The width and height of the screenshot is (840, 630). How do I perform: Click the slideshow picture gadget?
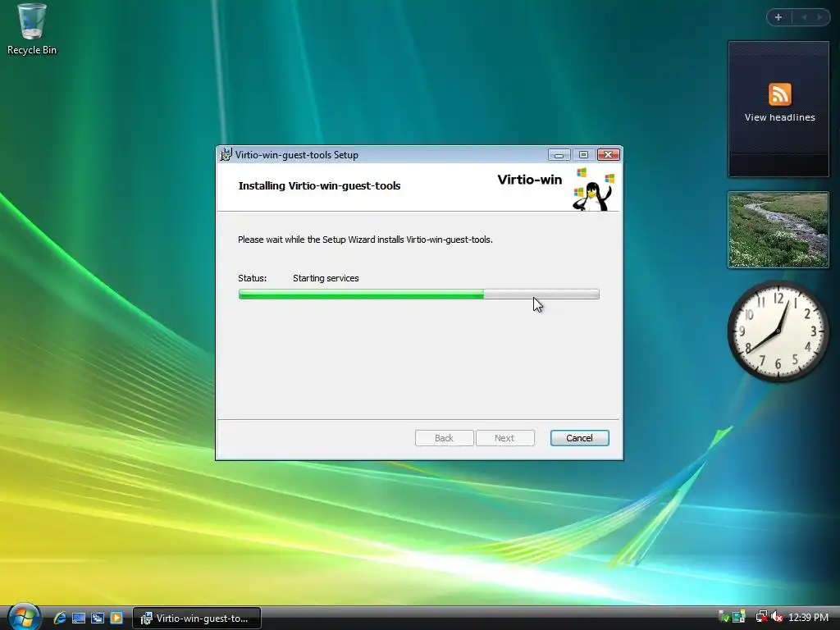[778, 230]
